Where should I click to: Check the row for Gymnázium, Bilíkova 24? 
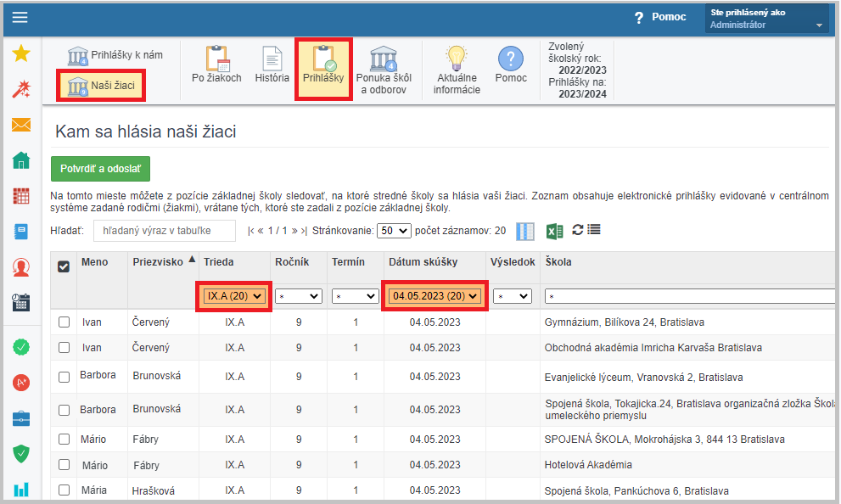click(x=64, y=322)
